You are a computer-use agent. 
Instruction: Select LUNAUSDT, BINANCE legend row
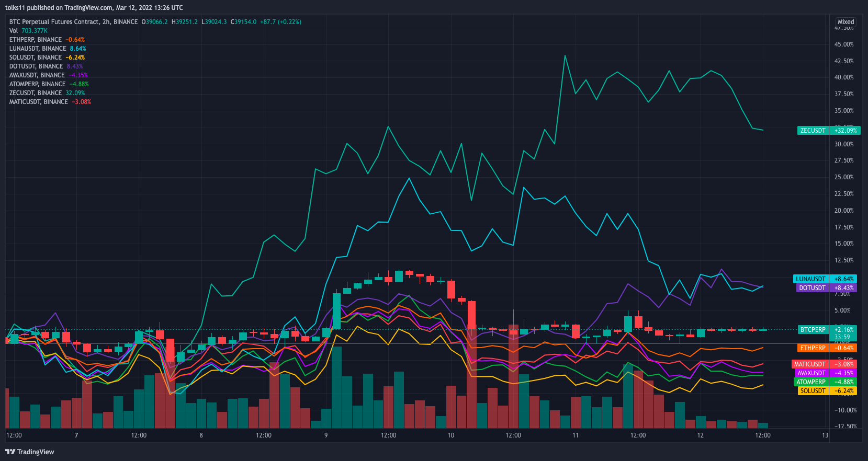[48, 49]
